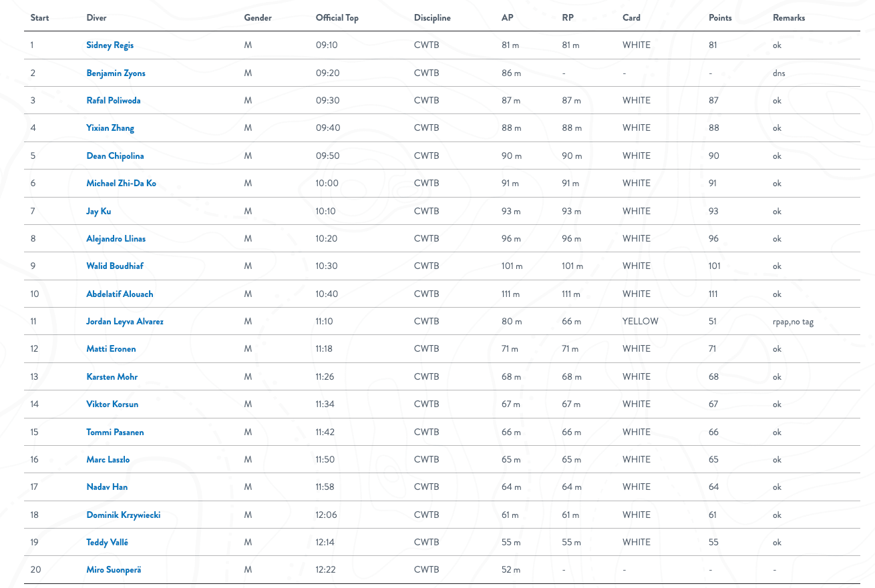This screenshot has height=588, width=875.
Task: Open Abdelatif Alouach's profile
Action: tap(120, 294)
